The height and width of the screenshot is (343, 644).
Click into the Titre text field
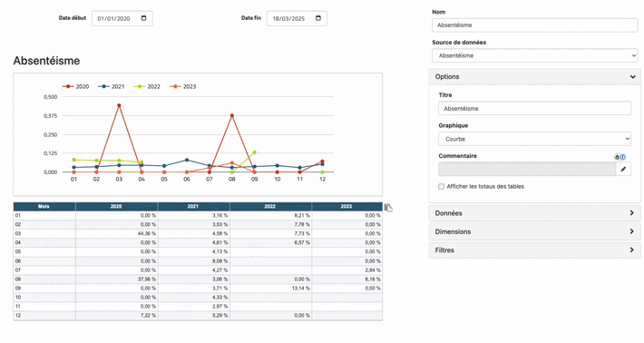[x=534, y=109]
